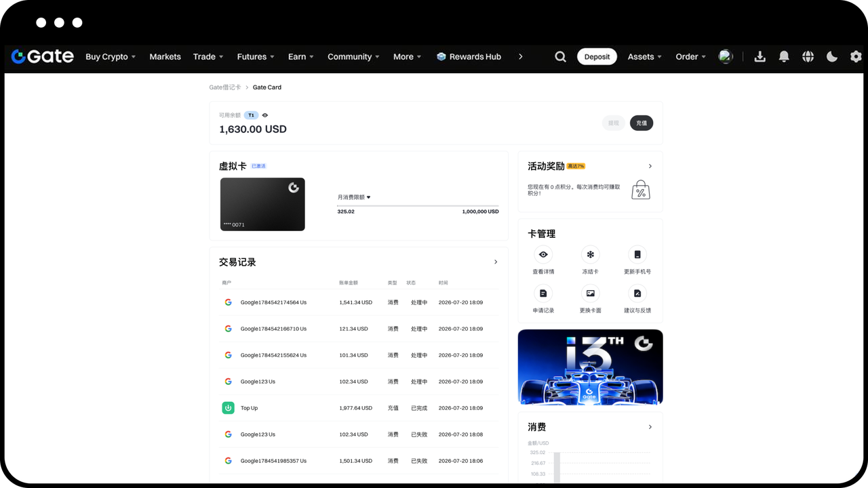868x488 pixels.
Task: Click Google icon of Google1784542174564 row
Action: (x=228, y=302)
